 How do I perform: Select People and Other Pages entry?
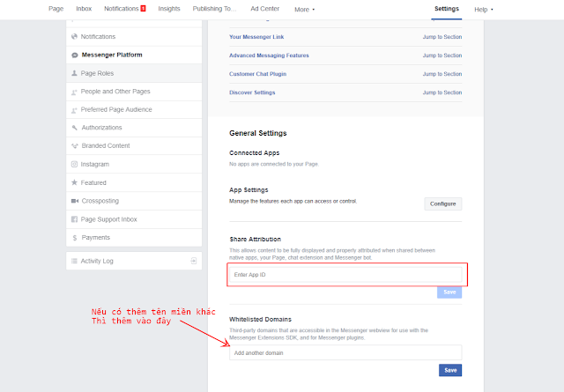coord(134,92)
